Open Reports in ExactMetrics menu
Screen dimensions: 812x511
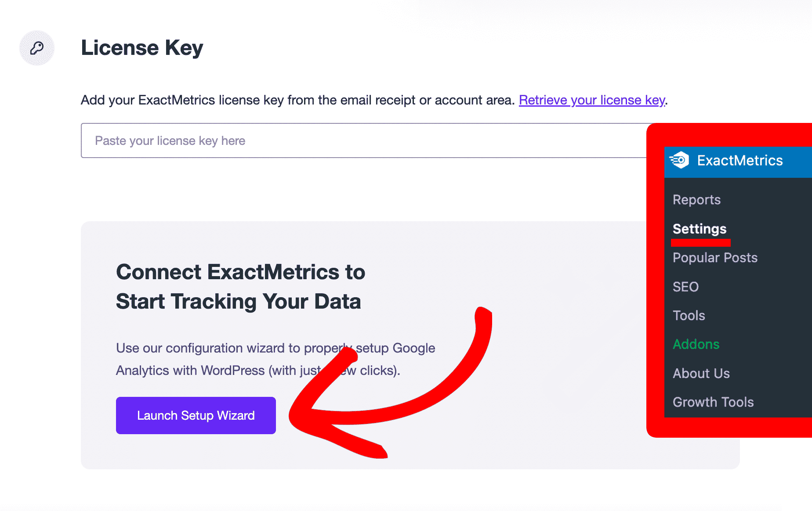(x=696, y=200)
